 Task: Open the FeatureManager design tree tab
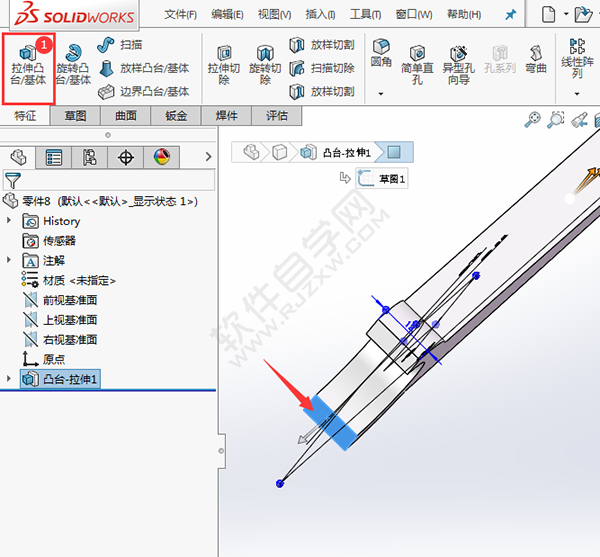pos(18,157)
